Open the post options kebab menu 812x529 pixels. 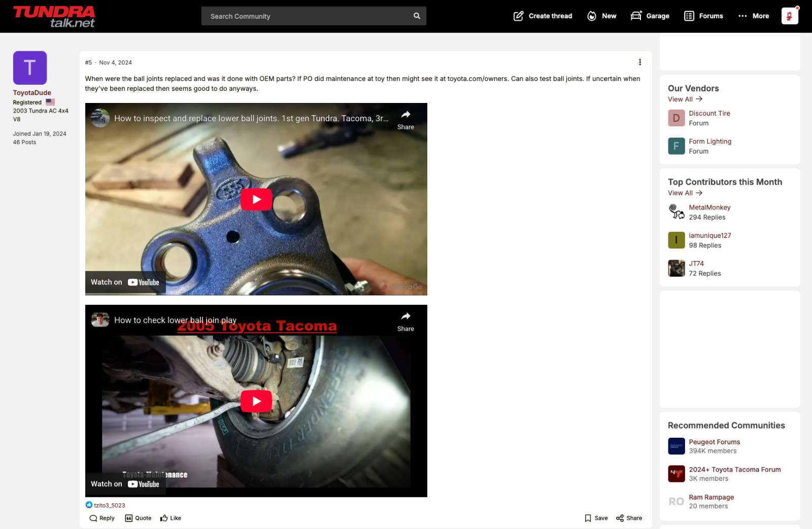point(639,62)
